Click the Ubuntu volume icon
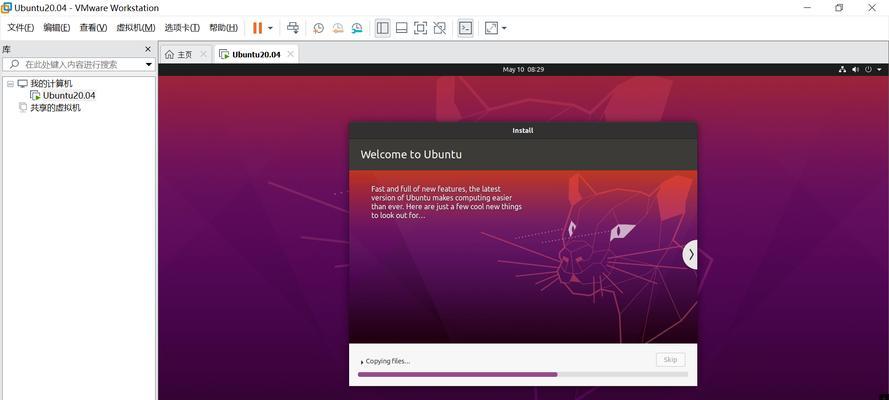Screen dimensions: 889x400 855,70
